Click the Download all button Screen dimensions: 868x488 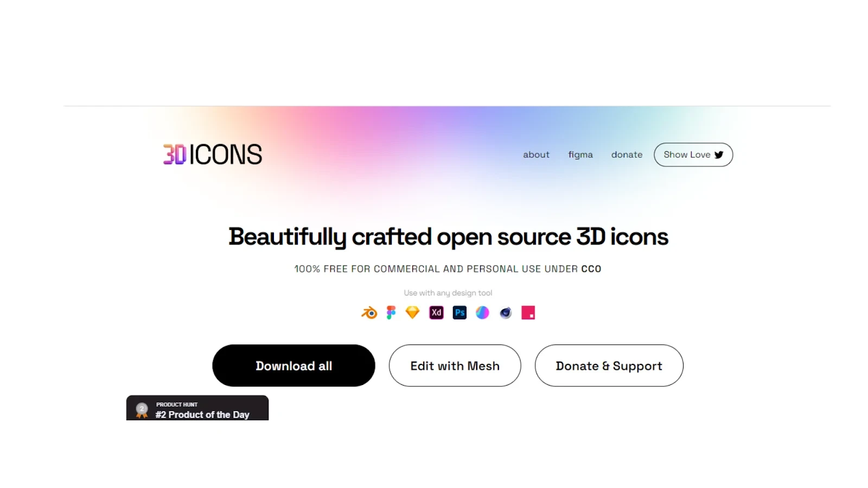[293, 365]
